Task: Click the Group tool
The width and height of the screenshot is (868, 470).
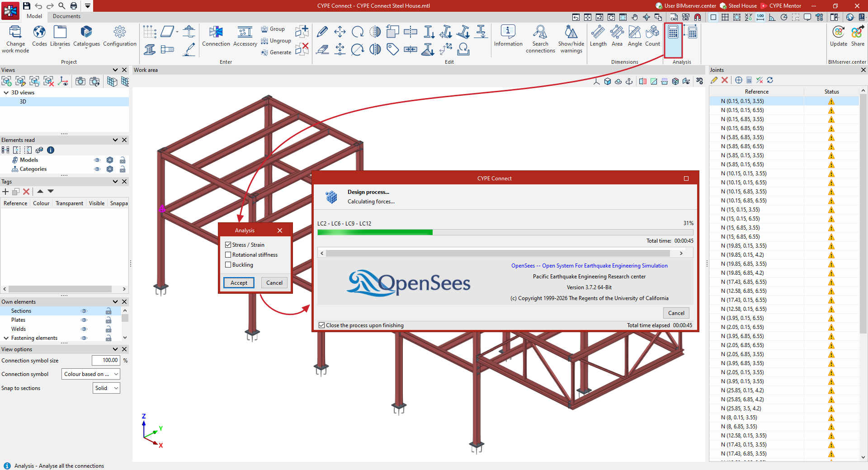Action: click(273, 29)
